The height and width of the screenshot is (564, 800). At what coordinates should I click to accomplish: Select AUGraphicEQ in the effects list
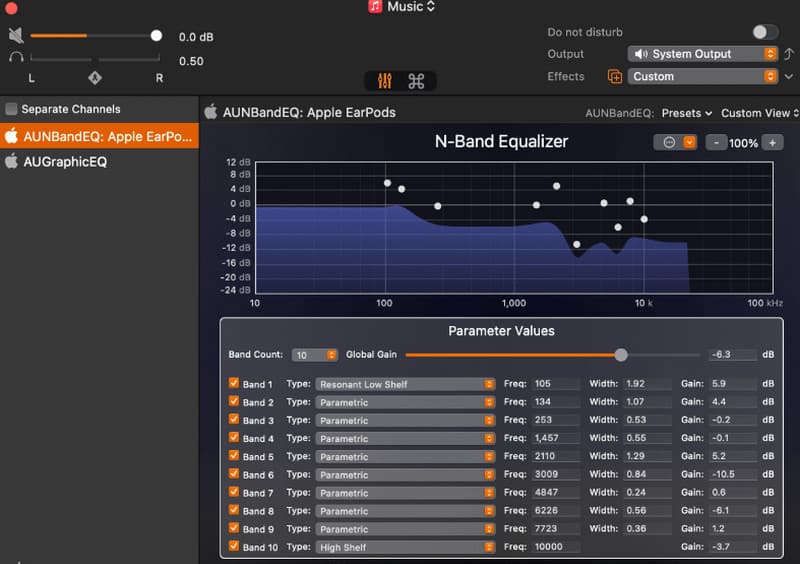(65, 161)
